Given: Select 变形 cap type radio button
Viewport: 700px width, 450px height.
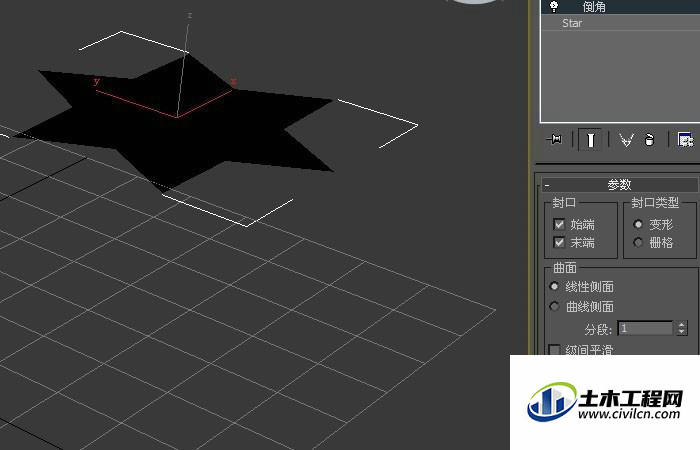Looking at the screenshot, I should pyautogui.click(x=638, y=224).
